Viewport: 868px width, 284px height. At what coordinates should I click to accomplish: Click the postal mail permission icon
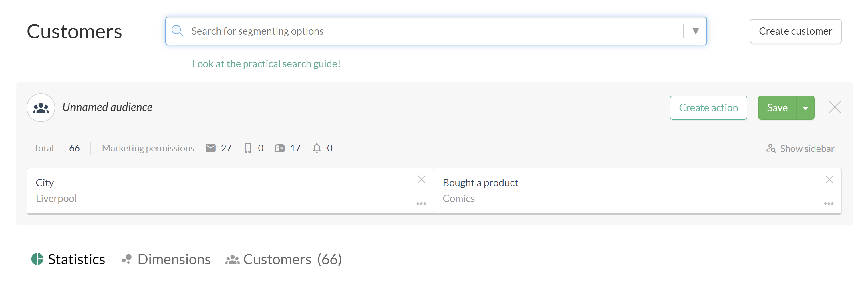[280, 148]
